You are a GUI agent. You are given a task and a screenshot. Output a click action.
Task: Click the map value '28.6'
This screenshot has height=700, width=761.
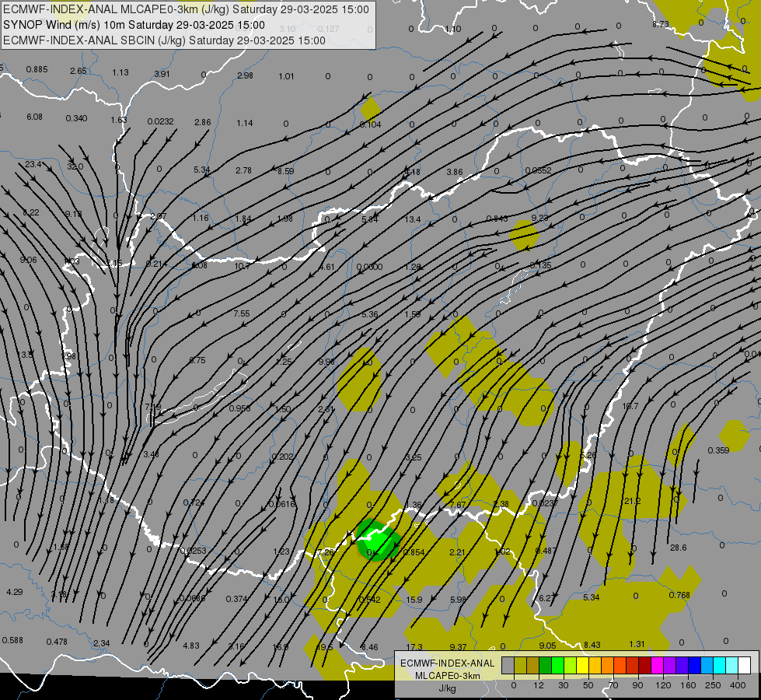pos(678,548)
